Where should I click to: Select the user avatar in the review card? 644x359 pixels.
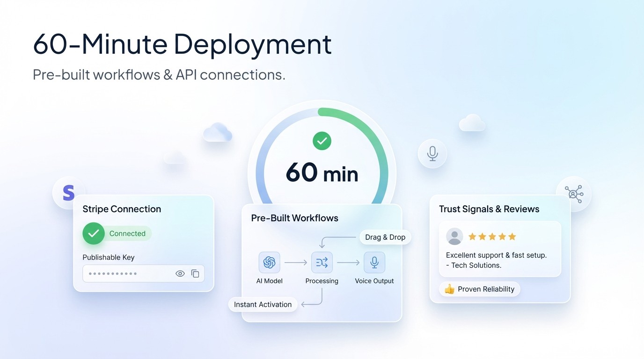454,237
